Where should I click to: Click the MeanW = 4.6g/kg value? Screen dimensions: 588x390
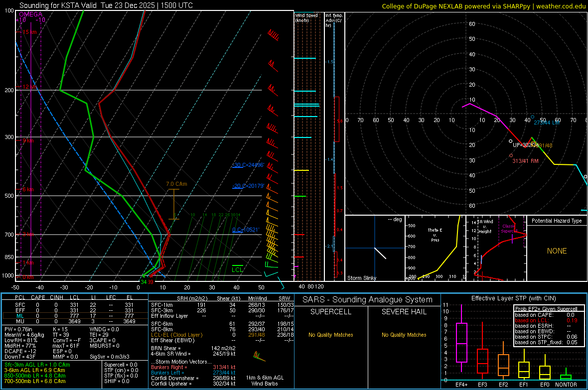24,335
